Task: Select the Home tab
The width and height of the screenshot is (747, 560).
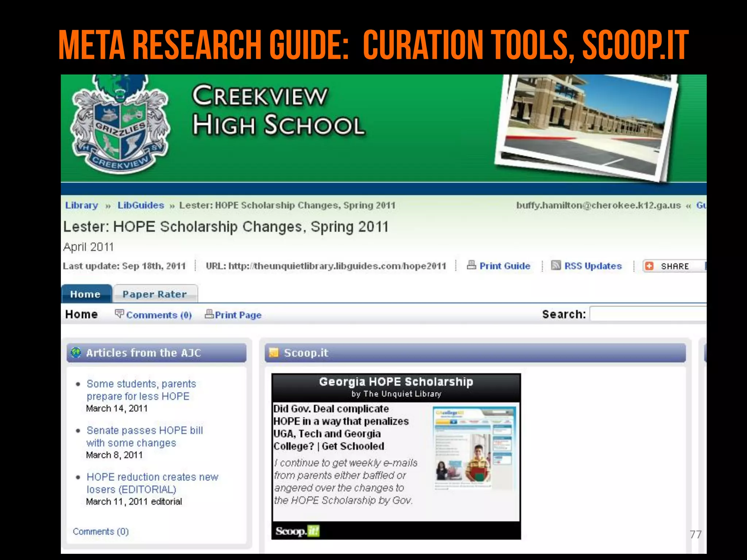Action: pos(85,294)
